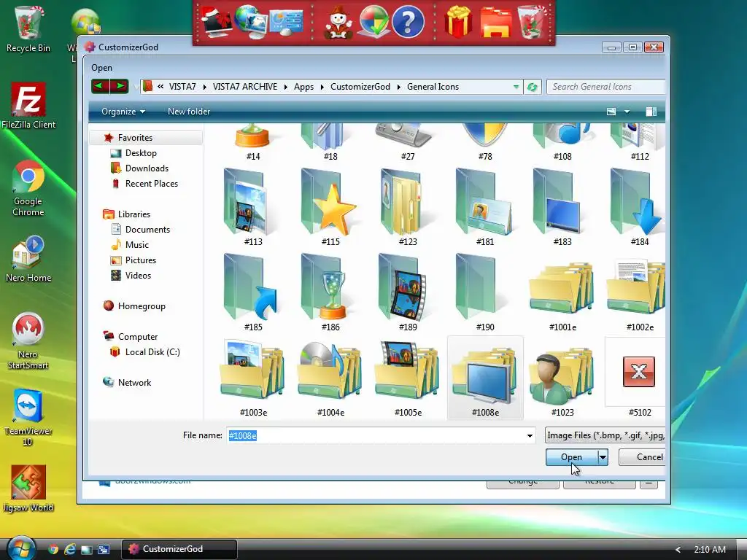The image size is (747, 560).
Task: Open the Organize menu
Action: tap(123, 112)
